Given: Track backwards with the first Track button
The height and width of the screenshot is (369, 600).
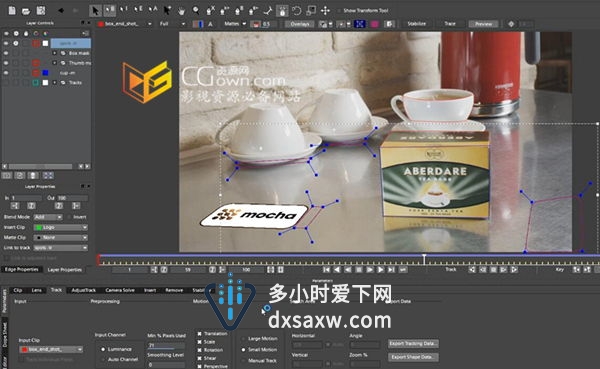Looking at the screenshot, I should tap(472, 270).
